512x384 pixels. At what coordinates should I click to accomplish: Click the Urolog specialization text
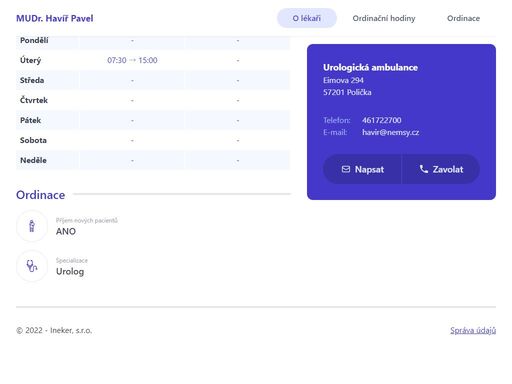tap(70, 271)
